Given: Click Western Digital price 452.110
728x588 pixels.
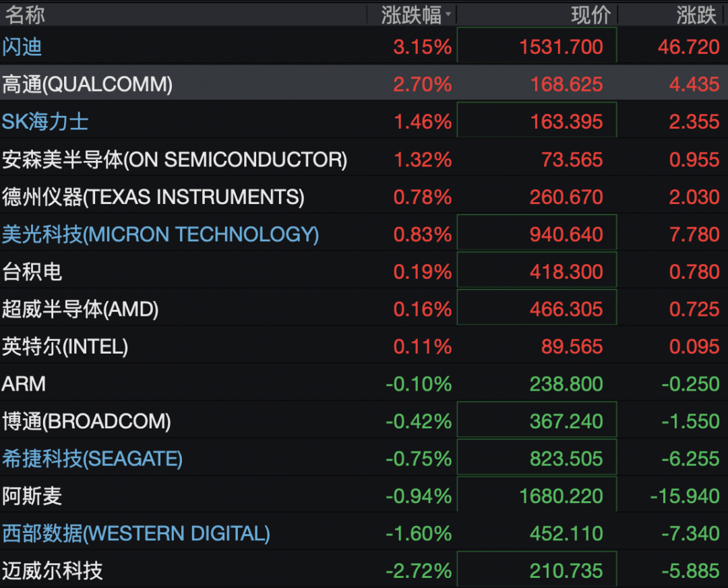Looking at the screenshot, I should [566, 533].
